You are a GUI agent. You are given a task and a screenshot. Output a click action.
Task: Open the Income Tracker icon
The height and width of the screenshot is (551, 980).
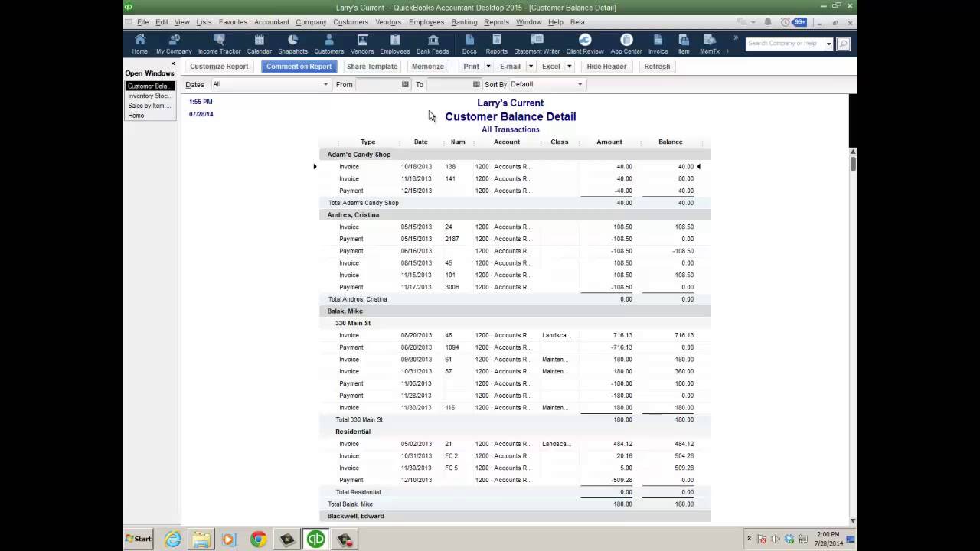219,44
